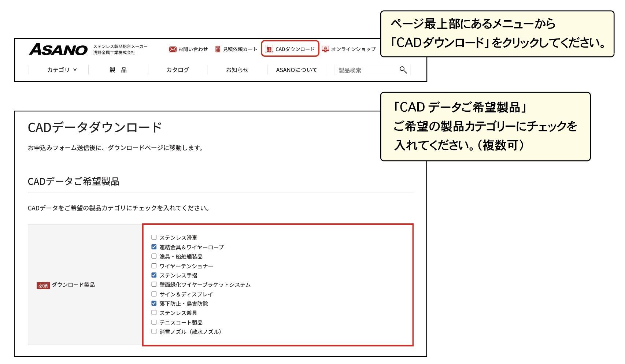625x364 pixels.
Task: Click the CAD drawing icon beside CADダウンロード
Action: click(x=269, y=49)
